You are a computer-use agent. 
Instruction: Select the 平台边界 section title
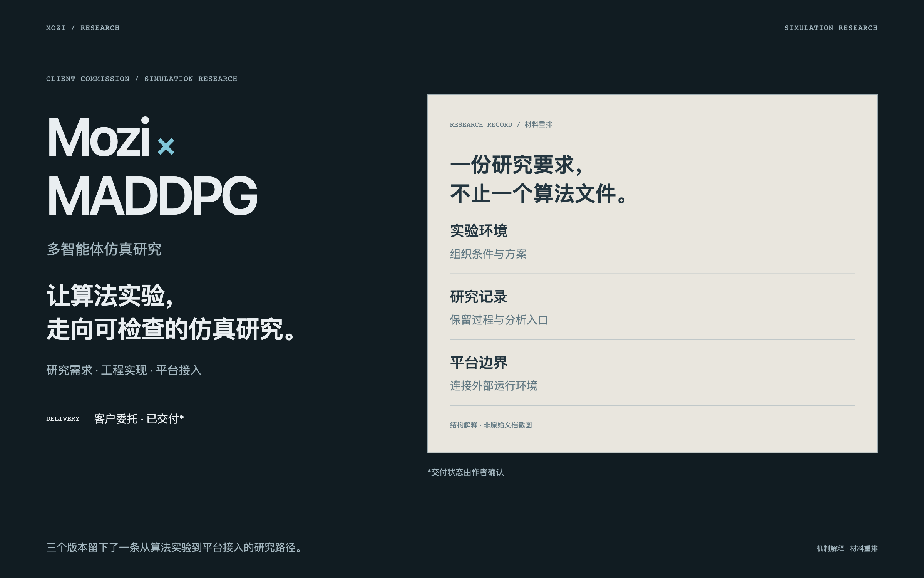tap(479, 363)
